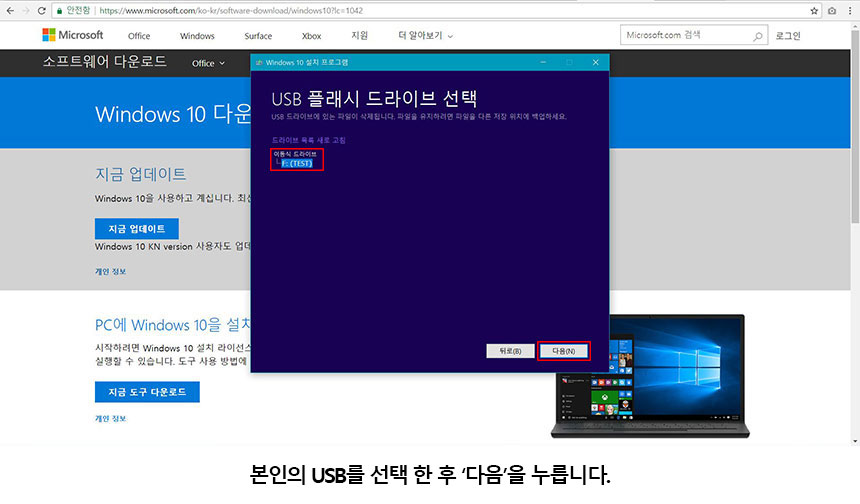Screen dimensions: 860x504
Task: Select the 이동식 드라이브 tree node
Action: pos(295,154)
